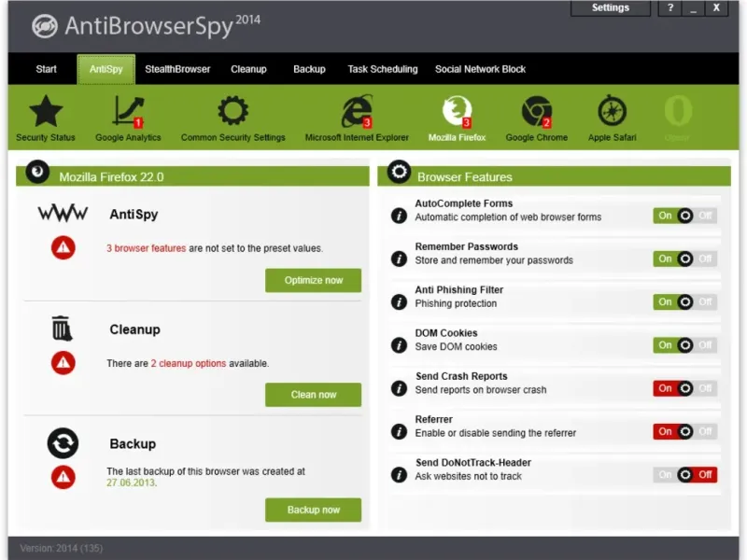Click the circular arrows Backup icon
This screenshot has height=560, width=747.
click(x=63, y=443)
